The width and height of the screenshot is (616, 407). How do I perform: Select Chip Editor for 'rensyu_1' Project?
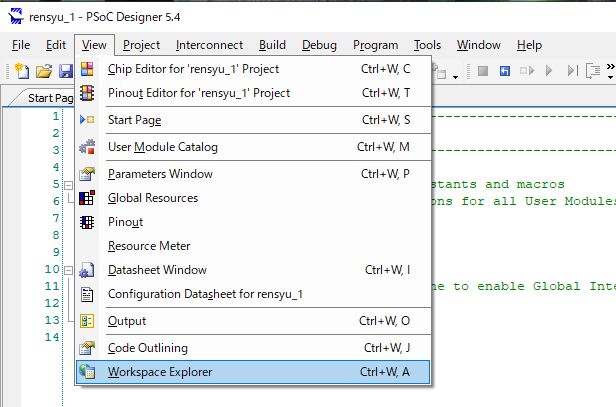[253, 69]
